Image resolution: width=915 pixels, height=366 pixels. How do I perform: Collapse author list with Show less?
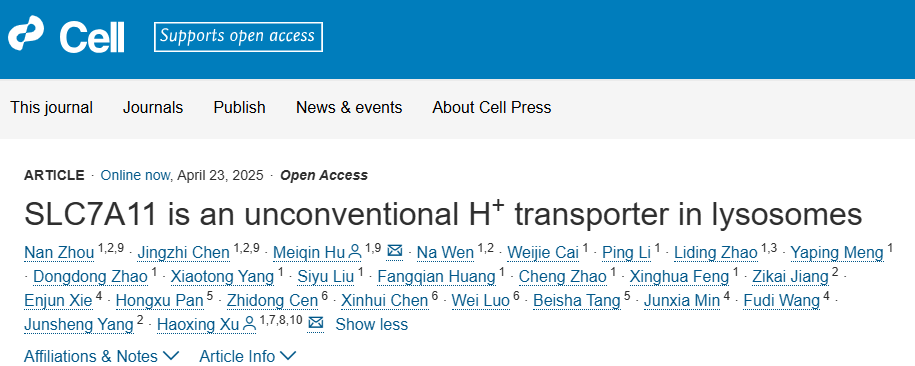(x=372, y=324)
